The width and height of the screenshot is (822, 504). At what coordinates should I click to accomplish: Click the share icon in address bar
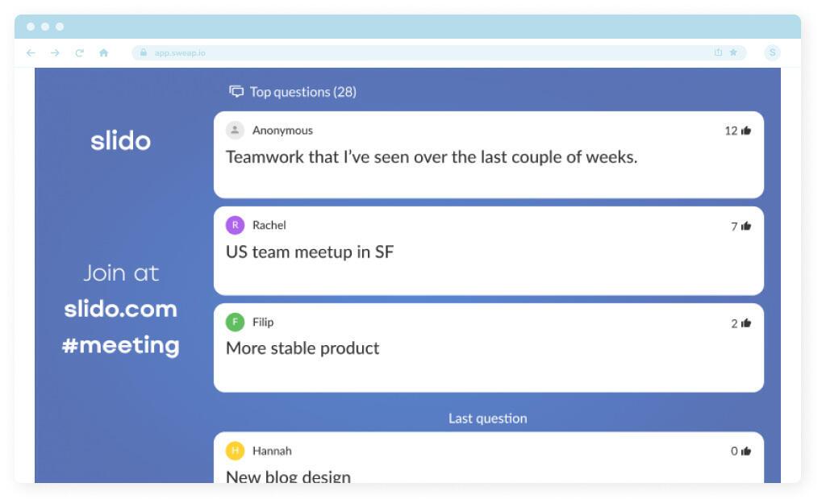[718, 53]
